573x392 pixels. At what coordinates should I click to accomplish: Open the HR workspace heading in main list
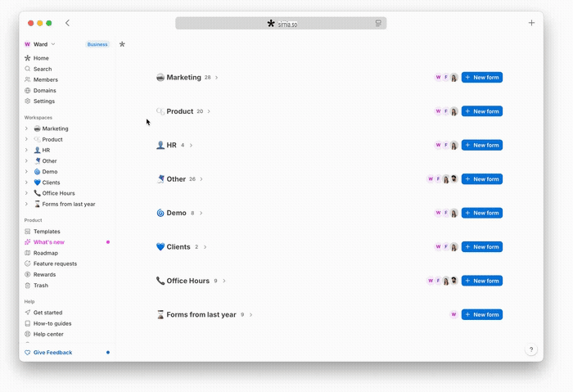tap(171, 145)
